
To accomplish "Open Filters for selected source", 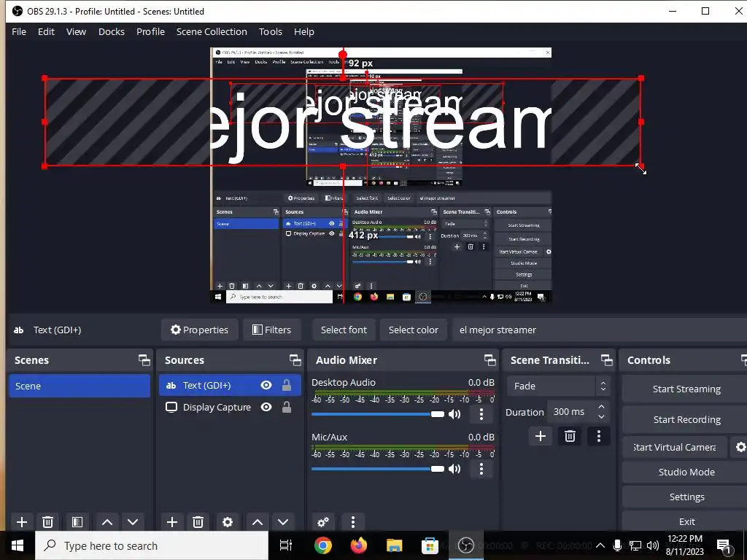I will (271, 330).
